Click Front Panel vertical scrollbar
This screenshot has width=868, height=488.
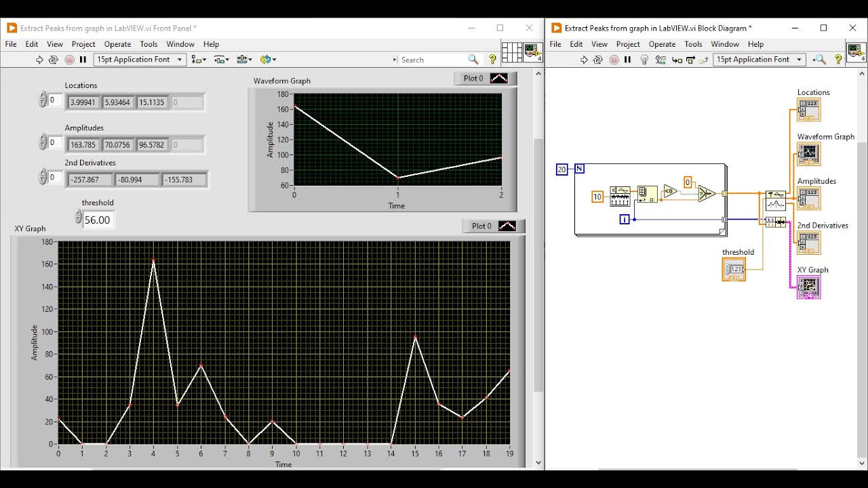(538, 264)
